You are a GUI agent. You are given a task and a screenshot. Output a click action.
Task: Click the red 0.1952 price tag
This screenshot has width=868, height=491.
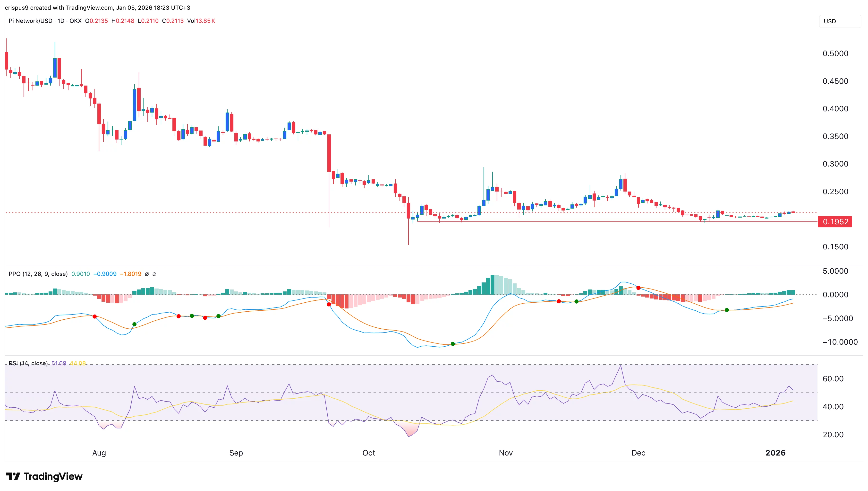(835, 221)
